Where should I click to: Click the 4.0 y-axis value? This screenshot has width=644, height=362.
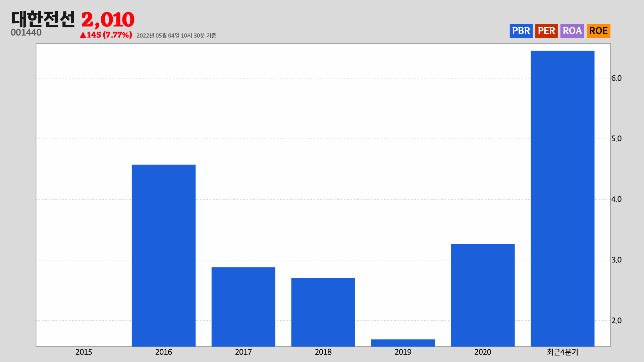point(616,199)
